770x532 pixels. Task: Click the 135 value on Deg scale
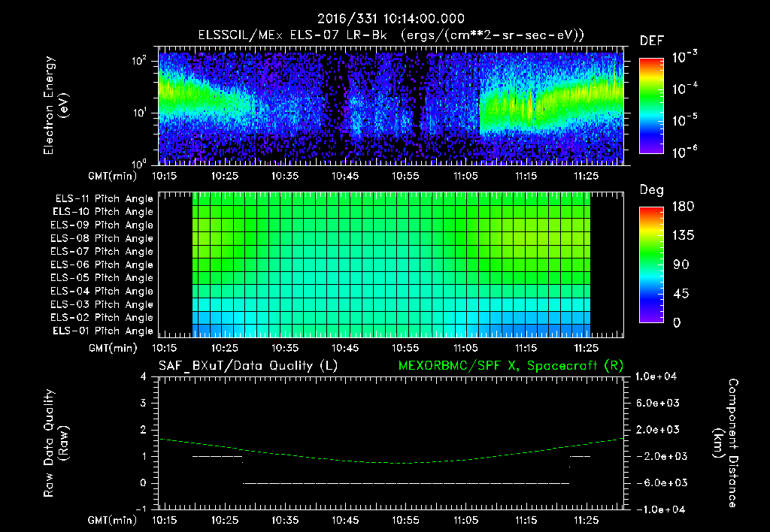tap(683, 236)
